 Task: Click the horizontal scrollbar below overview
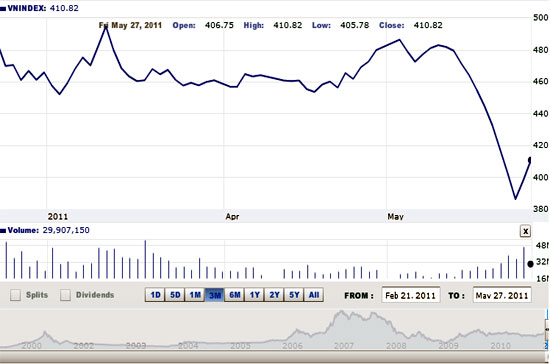tap(273, 357)
